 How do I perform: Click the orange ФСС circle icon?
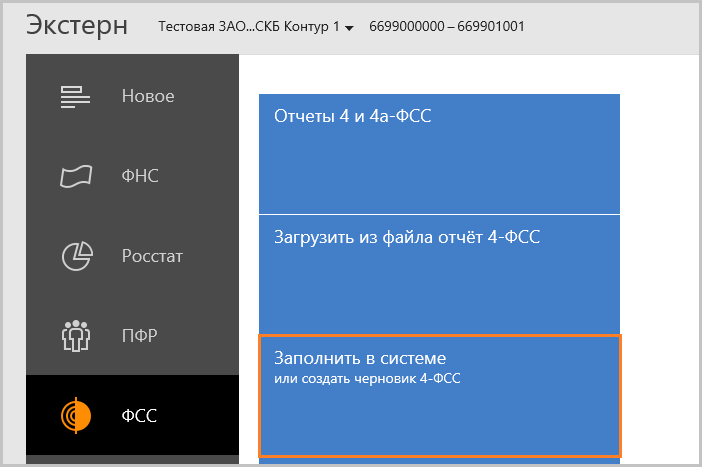click(76, 416)
